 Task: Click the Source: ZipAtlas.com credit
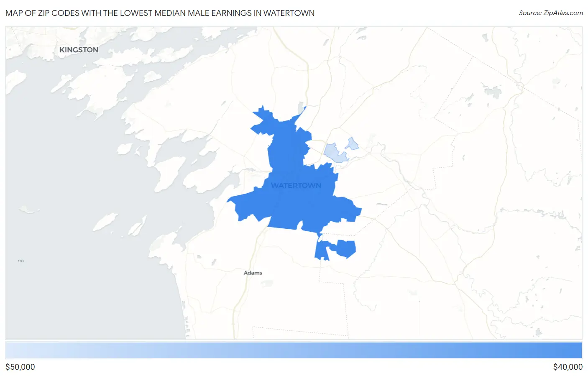click(551, 13)
